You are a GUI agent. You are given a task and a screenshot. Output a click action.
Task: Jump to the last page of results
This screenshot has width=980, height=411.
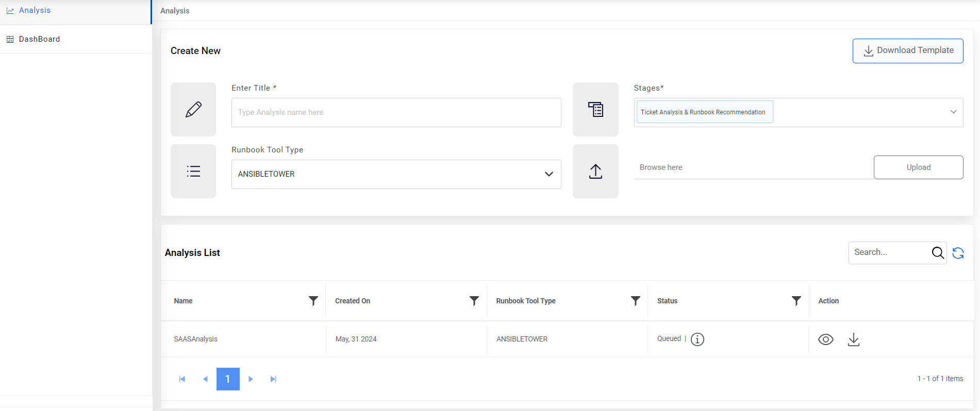[273, 379]
